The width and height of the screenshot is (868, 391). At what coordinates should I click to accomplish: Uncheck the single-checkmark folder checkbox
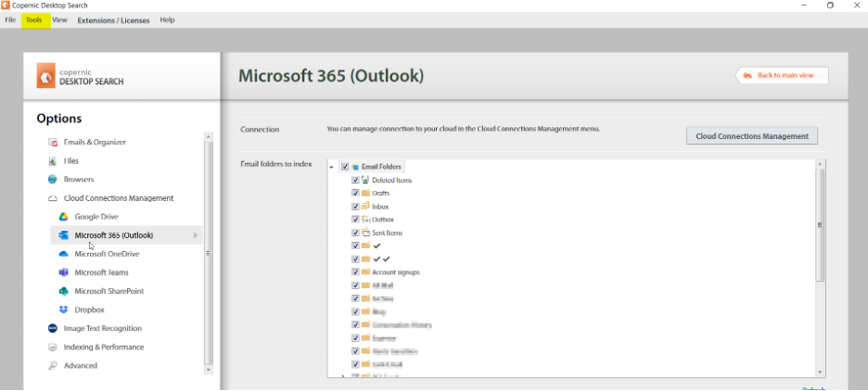coord(355,246)
